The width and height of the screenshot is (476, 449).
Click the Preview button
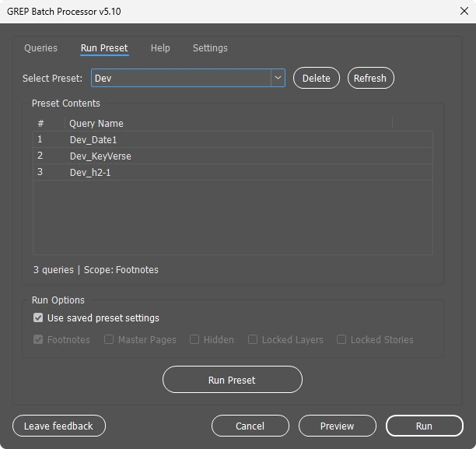(338, 426)
